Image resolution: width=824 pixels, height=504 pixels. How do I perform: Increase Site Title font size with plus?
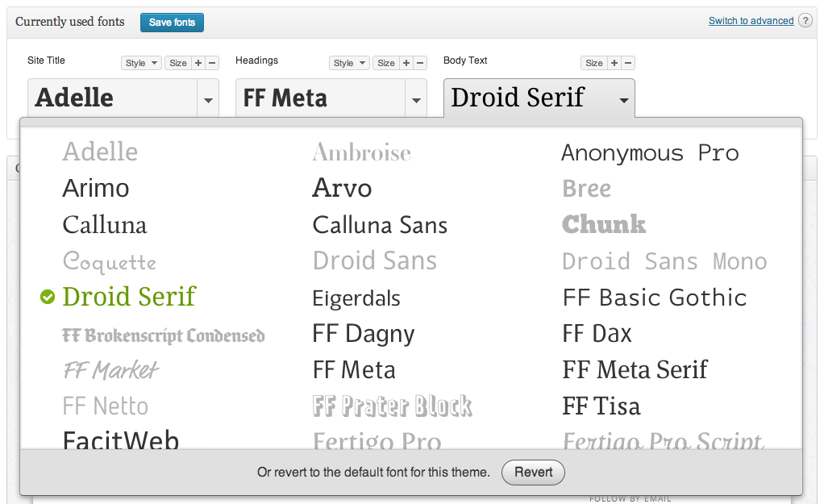(x=198, y=63)
